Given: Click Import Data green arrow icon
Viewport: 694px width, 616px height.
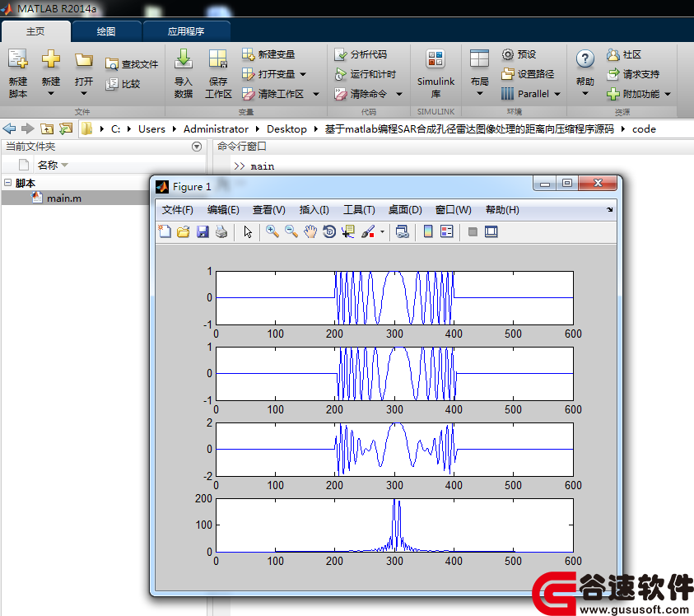Looking at the screenshot, I should (x=184, y=59).
